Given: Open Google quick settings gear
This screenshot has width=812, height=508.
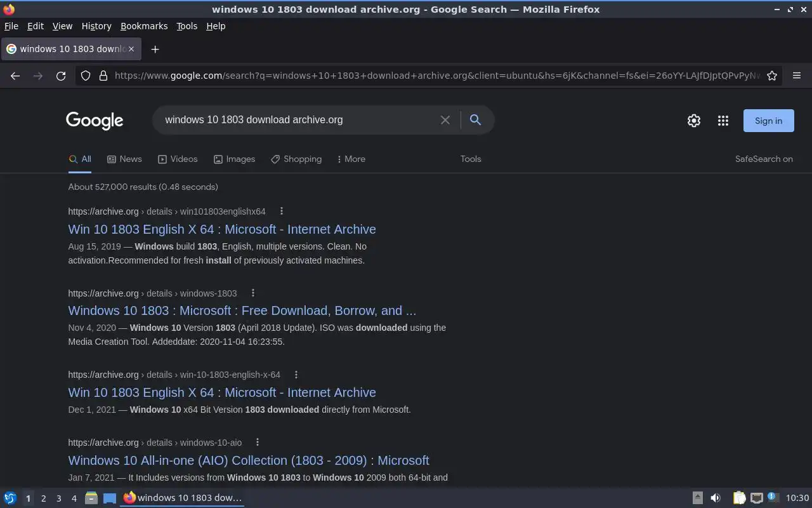Looking at the screenshot, I should 694,121.
